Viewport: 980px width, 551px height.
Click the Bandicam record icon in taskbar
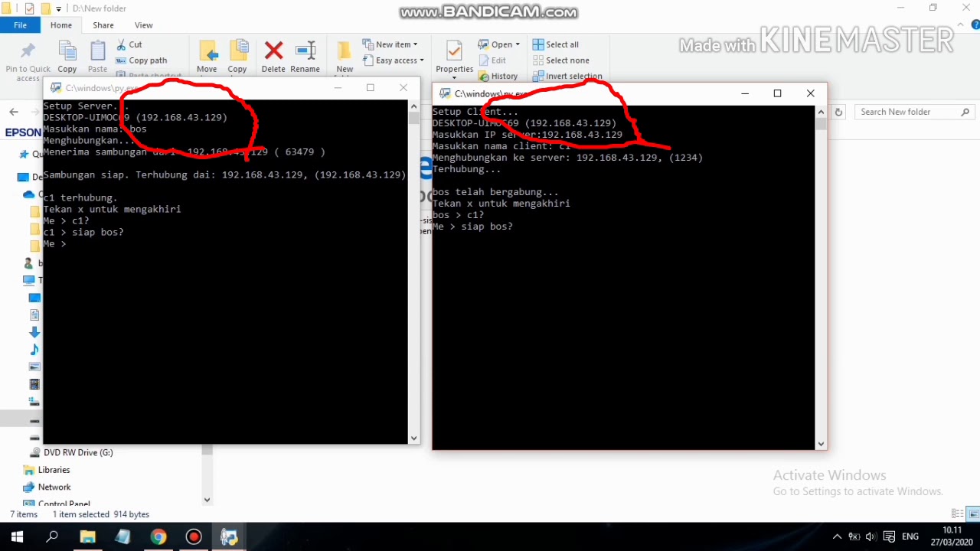coord(193,536)
